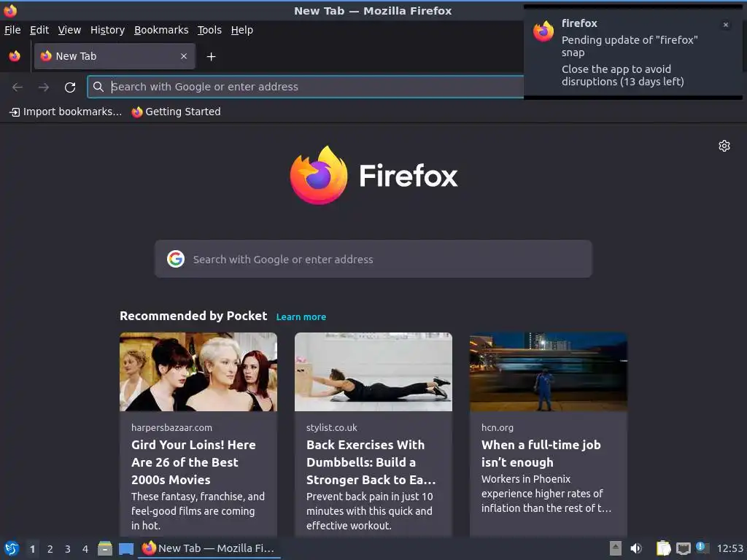Viewport: 747px width, 560px height.
Task: Click the removable media eject tray icon
Action: point(616,548)
